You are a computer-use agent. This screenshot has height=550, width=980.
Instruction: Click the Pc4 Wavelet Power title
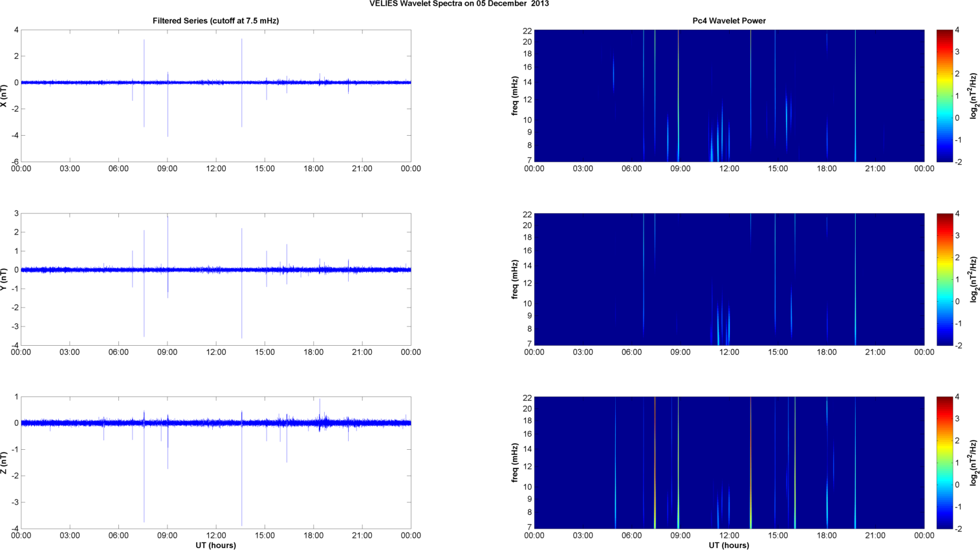point(728,21)
